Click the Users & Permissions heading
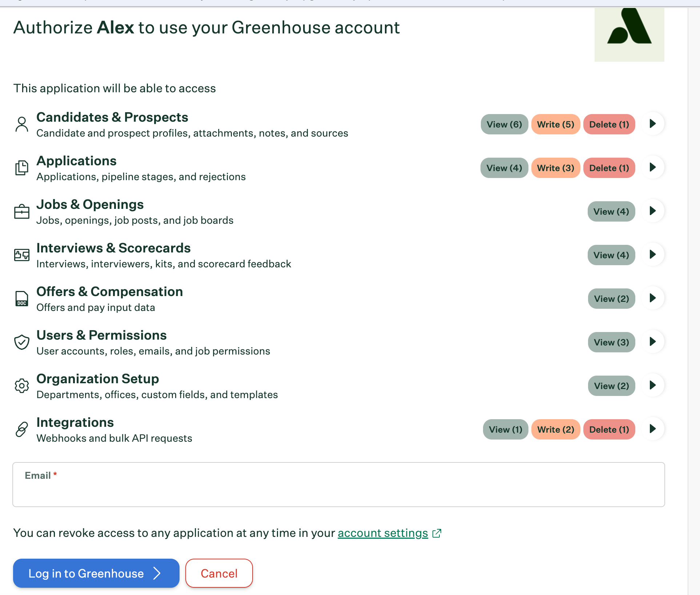This screenshot has height=595, width=700. click(x=102, y=335)
